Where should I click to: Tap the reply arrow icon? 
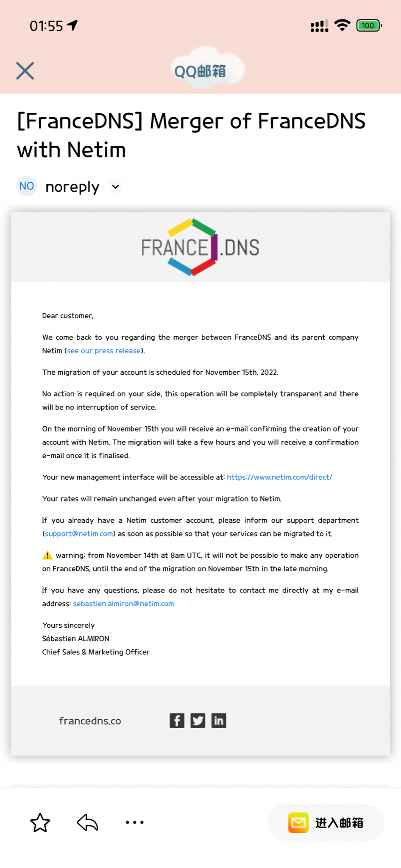[88, 822]
